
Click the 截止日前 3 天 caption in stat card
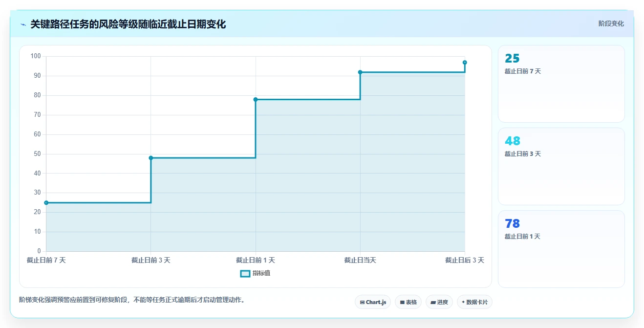523,154
